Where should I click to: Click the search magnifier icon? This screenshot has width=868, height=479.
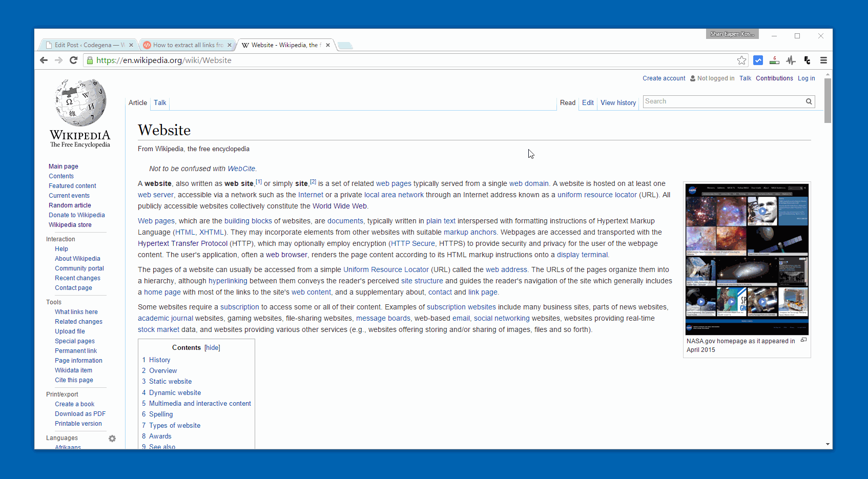809,101
